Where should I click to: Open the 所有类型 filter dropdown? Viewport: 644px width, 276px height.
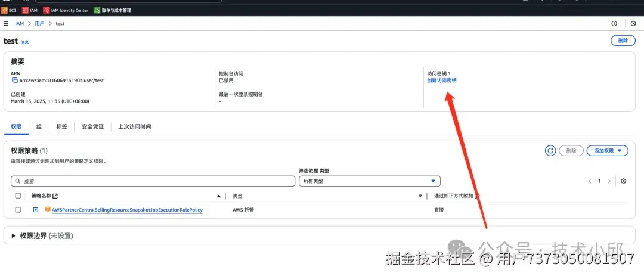pos(370,181)
